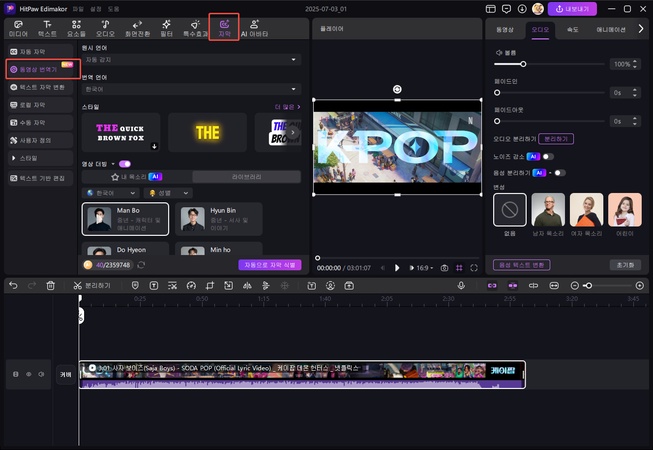This screenshot has height=450, width=653.
Task: Open the Audio (오디오) tool in top toolbar
Action: (105, 28)
